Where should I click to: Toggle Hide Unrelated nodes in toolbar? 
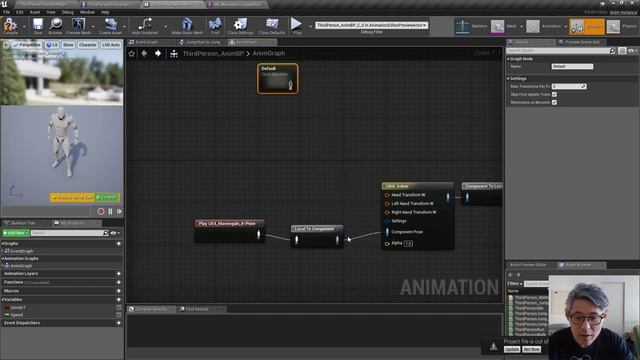click(x=144, y=25)
